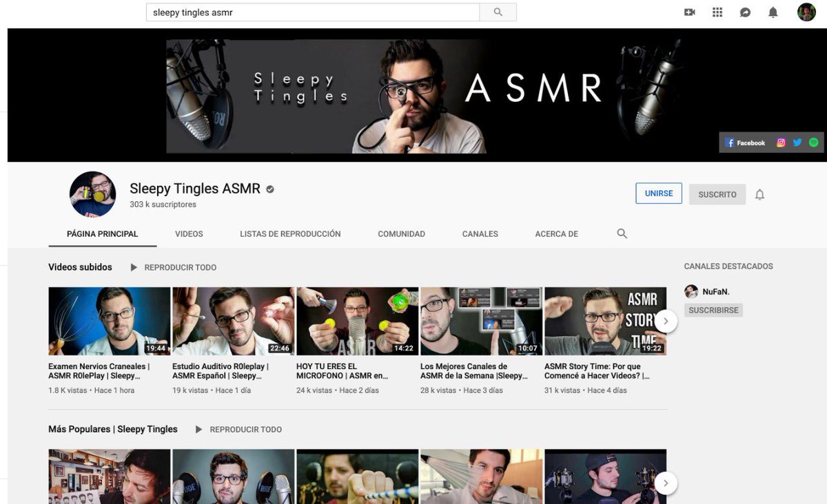Open Más Populares thumbnail with shower spray
The width and height of the screenshot is (827, 504).
click(x=481, y=476)
